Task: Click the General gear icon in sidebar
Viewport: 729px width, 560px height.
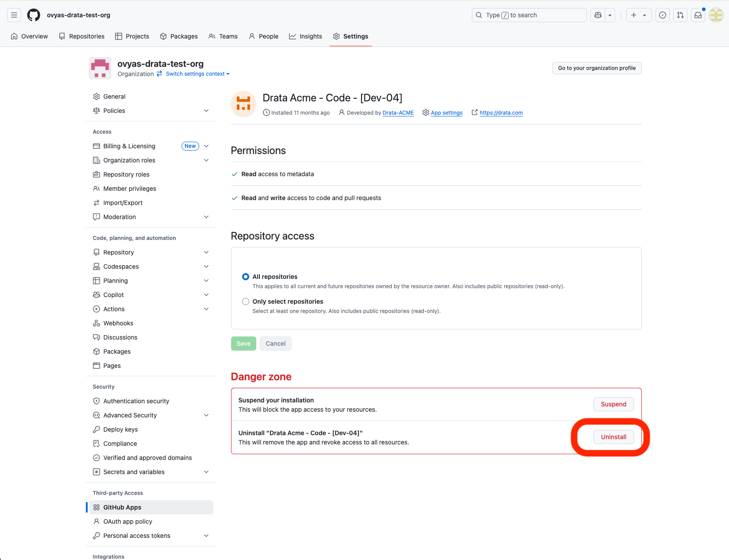Action: (x=96, y=97)
